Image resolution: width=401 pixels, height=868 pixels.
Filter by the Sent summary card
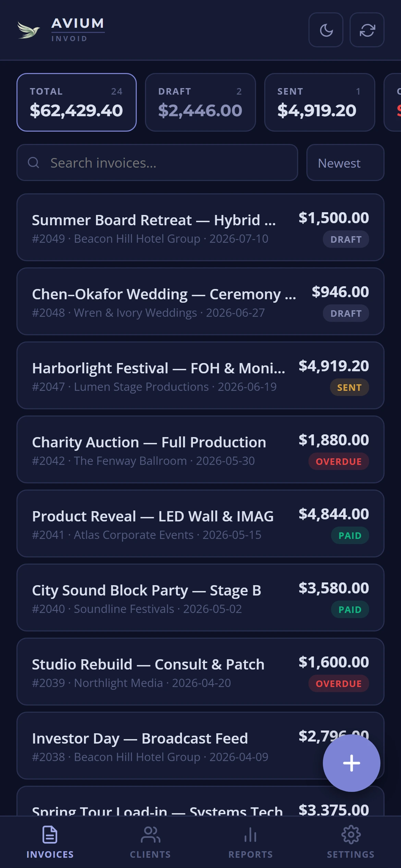320,102
